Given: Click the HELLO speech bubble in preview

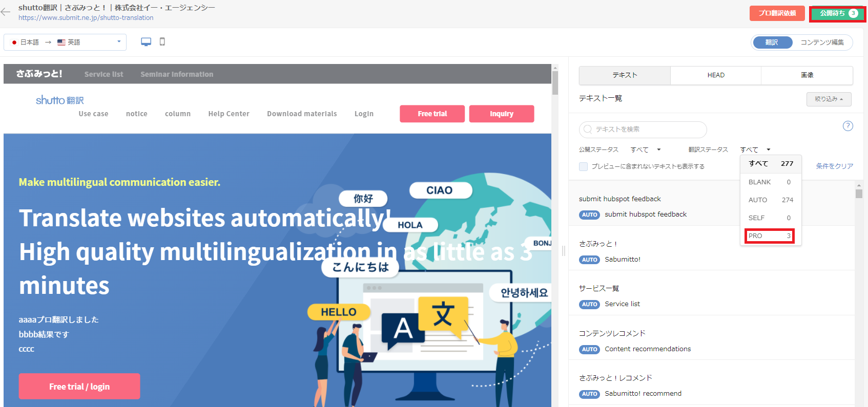Looking at the screenshot, I should (x=339, y=312).
